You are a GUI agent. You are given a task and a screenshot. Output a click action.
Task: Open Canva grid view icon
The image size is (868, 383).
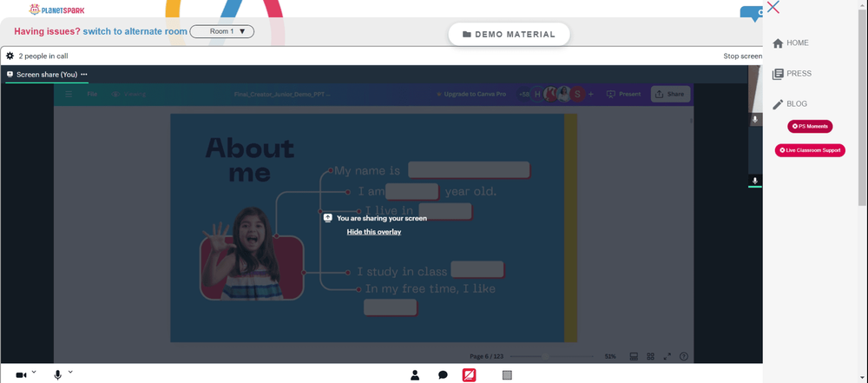(x=650, y=356)
